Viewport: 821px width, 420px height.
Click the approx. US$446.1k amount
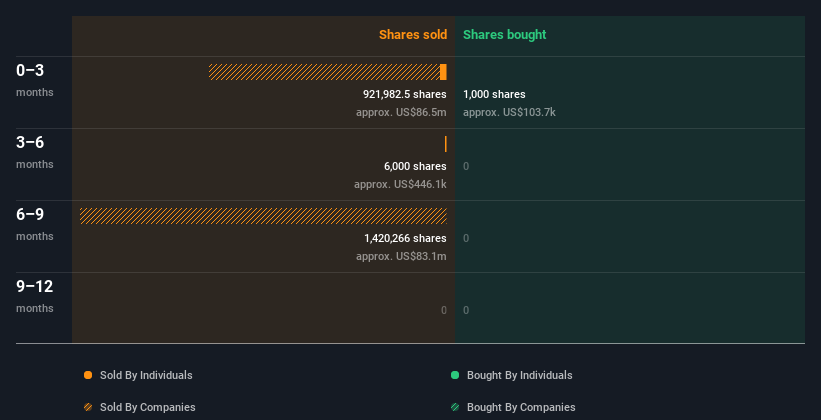(400, 184)
